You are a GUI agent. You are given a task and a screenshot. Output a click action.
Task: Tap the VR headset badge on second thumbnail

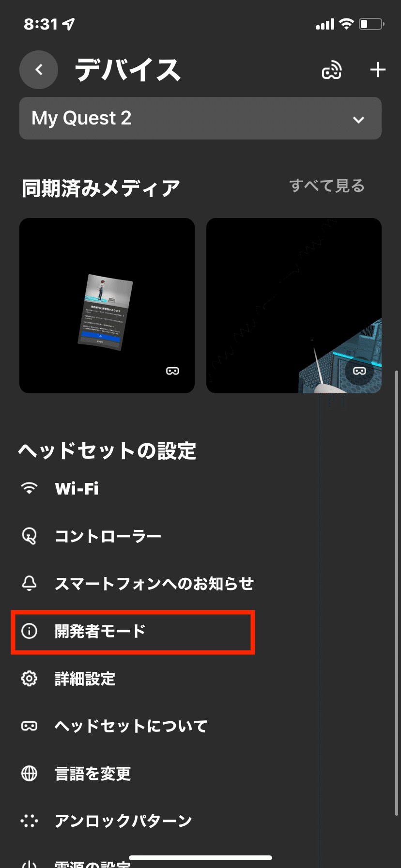click(359, 371)
